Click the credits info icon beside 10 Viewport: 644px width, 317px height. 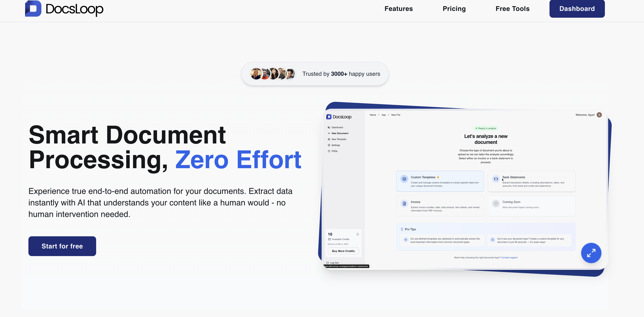[x=357, y=234]
